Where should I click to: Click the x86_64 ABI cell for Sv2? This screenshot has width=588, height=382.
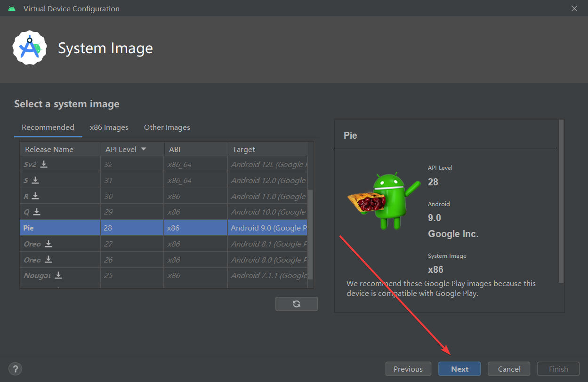point(196,165)
